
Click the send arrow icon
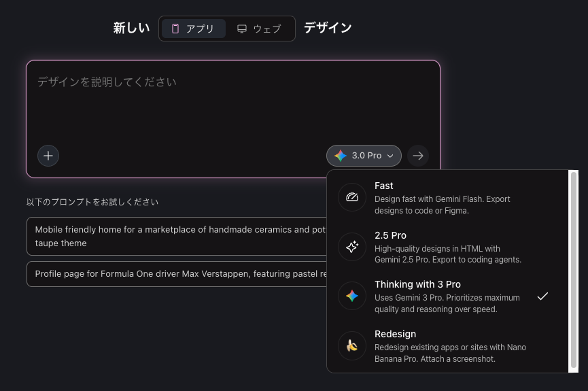coord(418,156)
